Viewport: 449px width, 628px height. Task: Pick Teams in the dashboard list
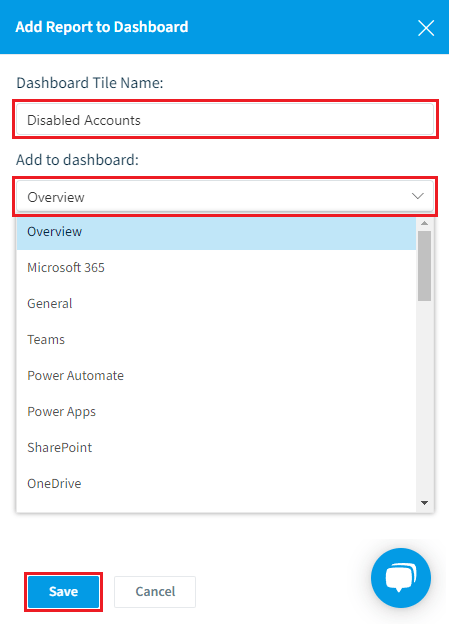click(x=216, y=340)
